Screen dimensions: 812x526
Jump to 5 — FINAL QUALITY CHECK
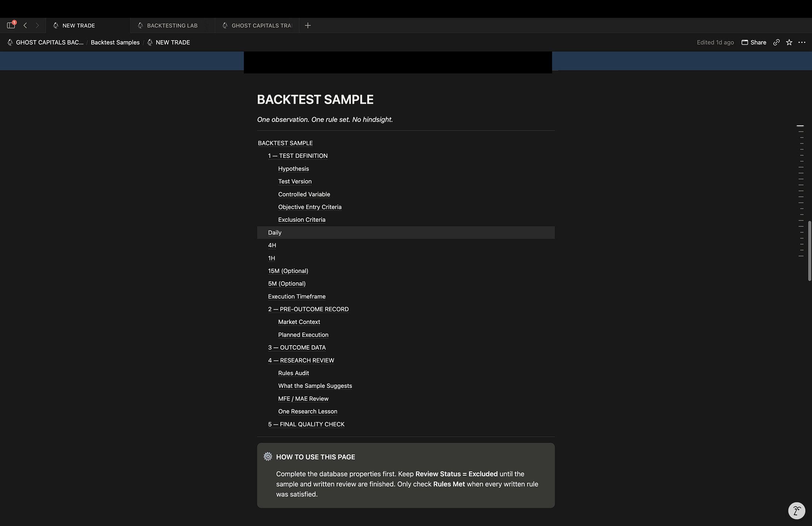tap(306, 424)
